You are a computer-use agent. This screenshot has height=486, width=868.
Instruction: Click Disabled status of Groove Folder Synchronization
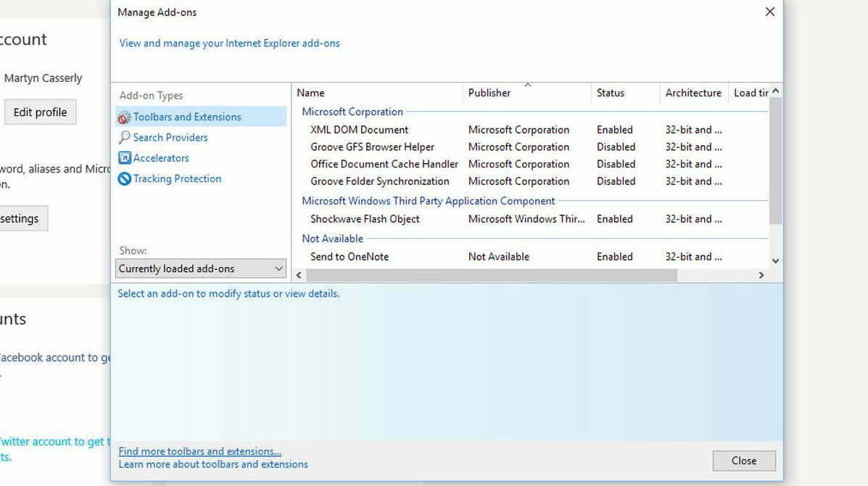(616, 181)
